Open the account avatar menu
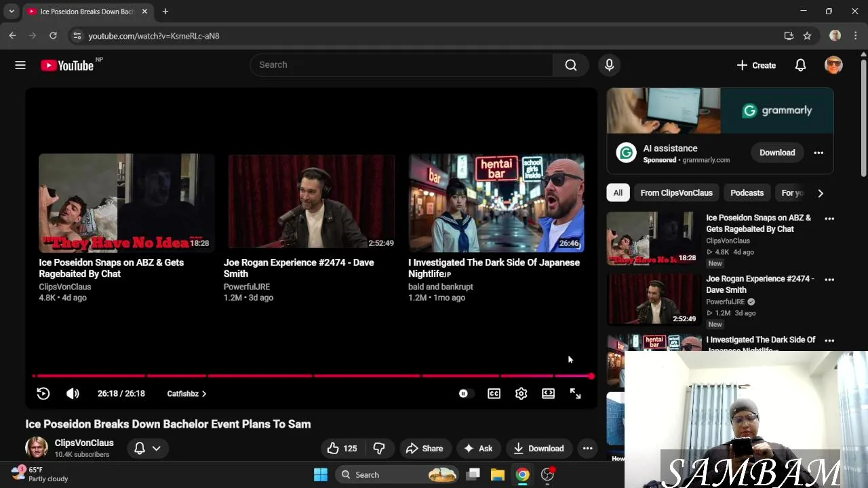 click(833, 65)
